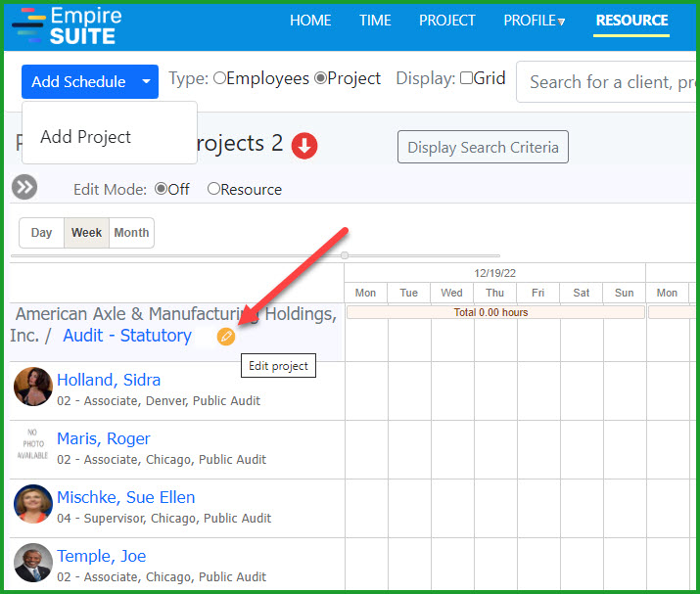700x594 pixels.
Task: Open the Audit - Statutory project link
Action: pos(127,336)
